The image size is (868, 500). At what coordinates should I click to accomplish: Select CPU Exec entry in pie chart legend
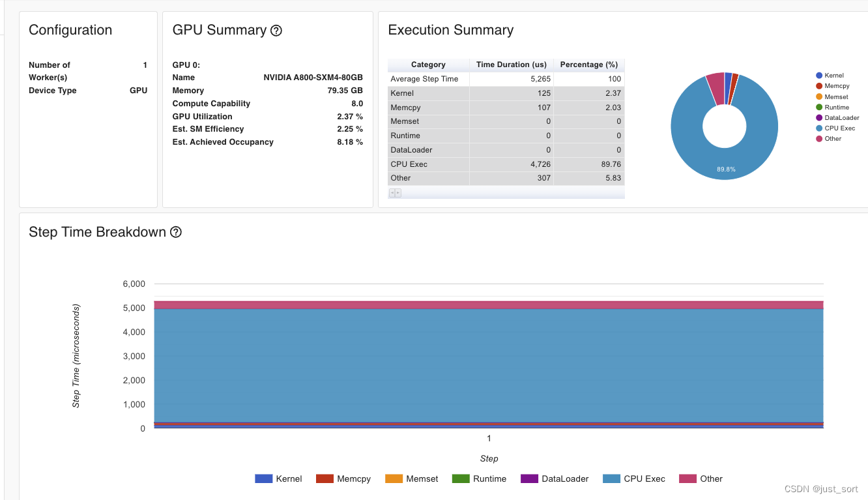click(835, 128)
